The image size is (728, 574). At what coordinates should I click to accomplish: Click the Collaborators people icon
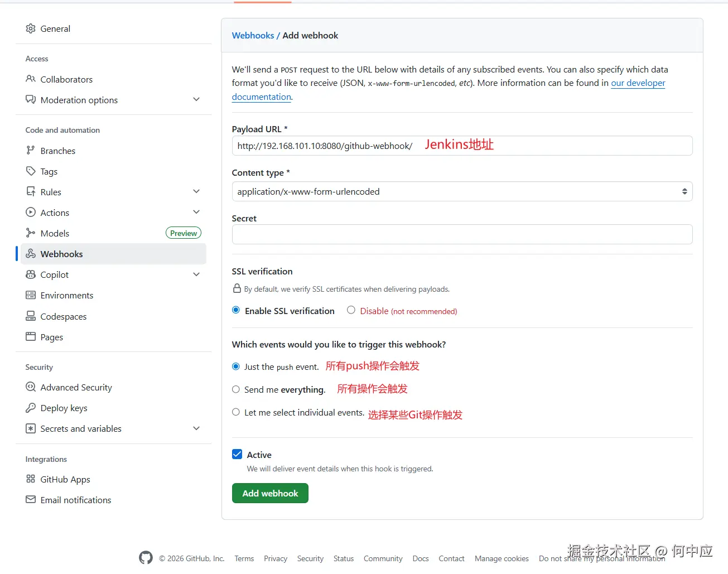click(x=31, y=79)
